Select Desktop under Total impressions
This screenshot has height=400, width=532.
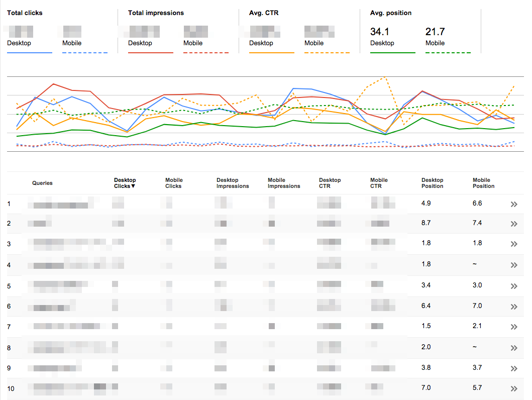(140, 43)
